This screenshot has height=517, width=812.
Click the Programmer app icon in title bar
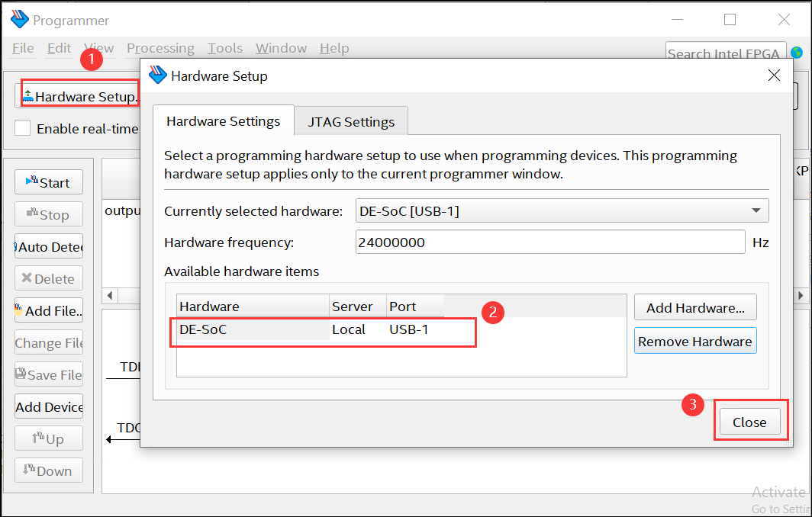point(20,19)
